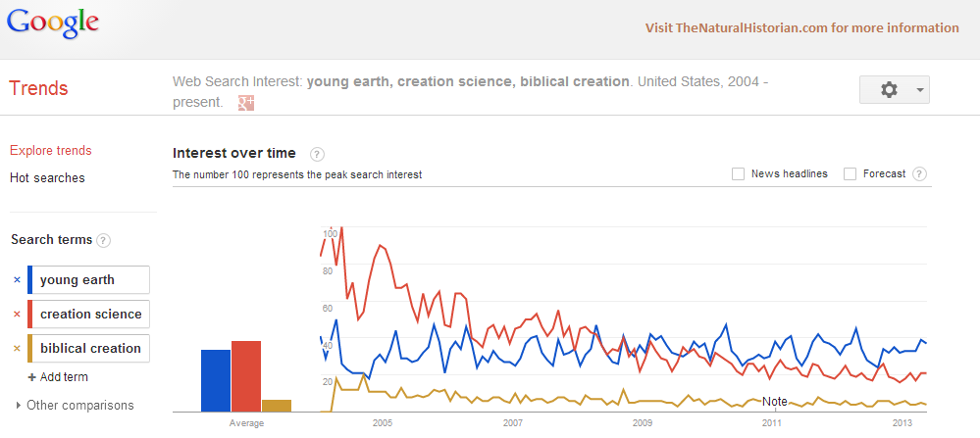Click the Google+ share icon
Viewport: 980px width, 438px height.
pos(247,102)
